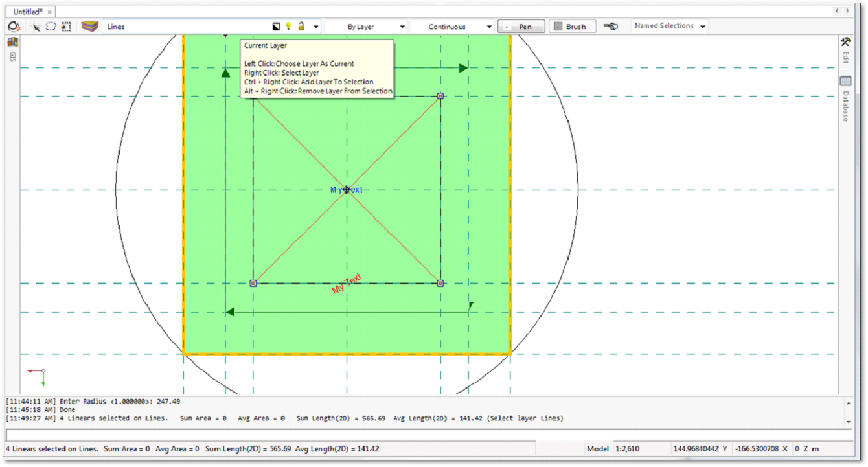The image size is (868, 467).
Task: Open the GIS side panel tab
Action: [x=12, y=56]
